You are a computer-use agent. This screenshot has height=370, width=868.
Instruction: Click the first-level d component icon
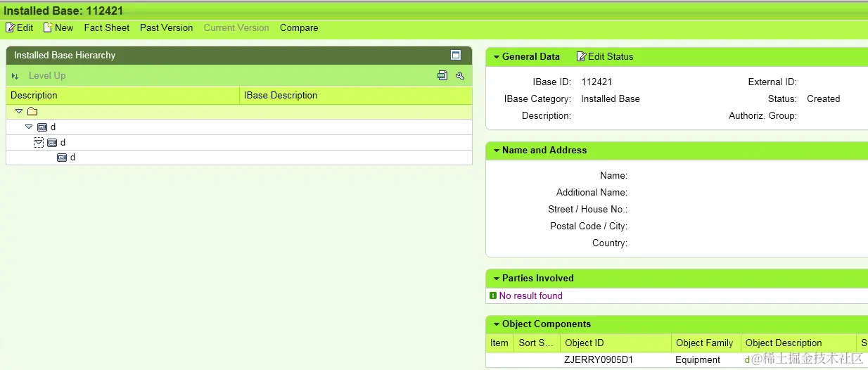(x=42, y=127)
